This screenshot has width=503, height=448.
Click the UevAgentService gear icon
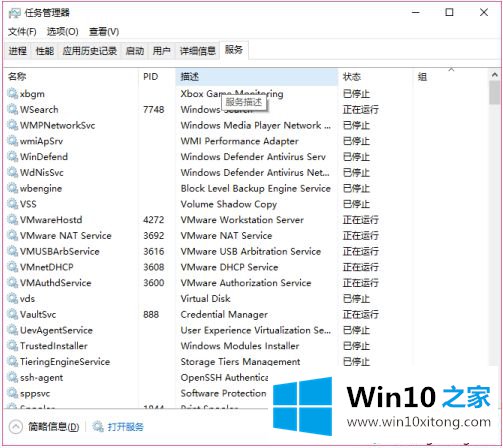[x=12, y=330]
